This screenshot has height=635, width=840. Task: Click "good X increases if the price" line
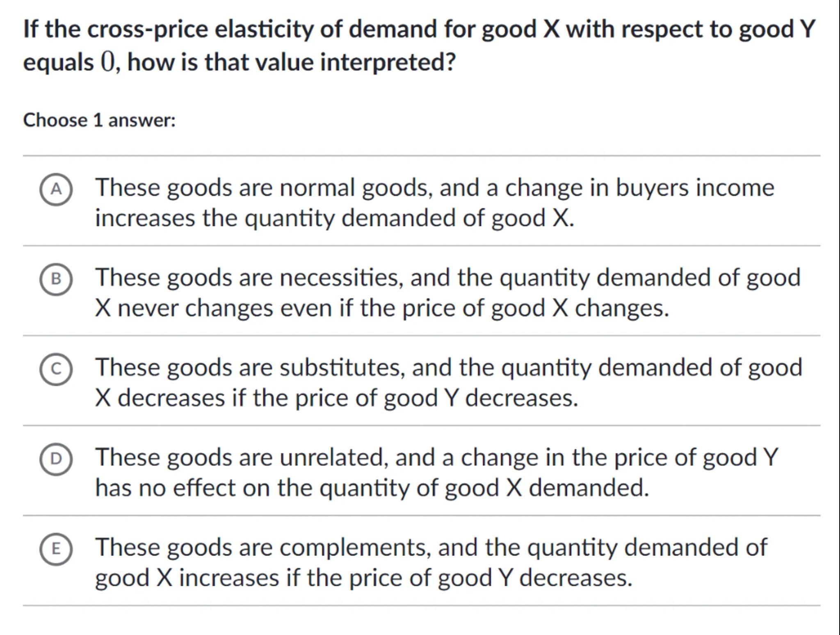tap(363, 578)
